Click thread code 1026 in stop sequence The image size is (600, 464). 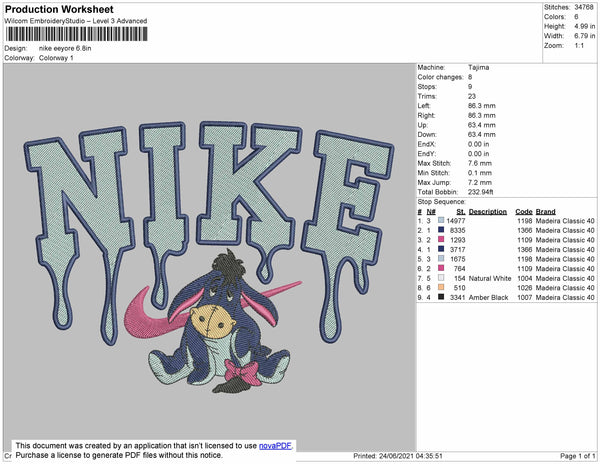click(525, 288)
